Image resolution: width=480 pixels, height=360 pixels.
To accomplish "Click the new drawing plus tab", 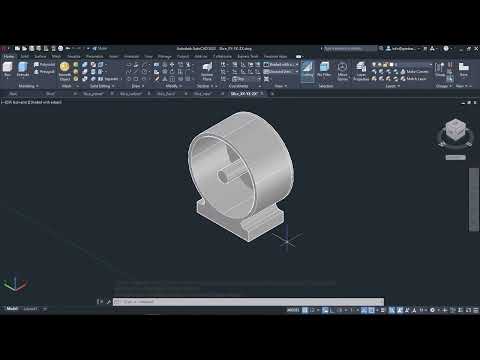I will point(272,94).
